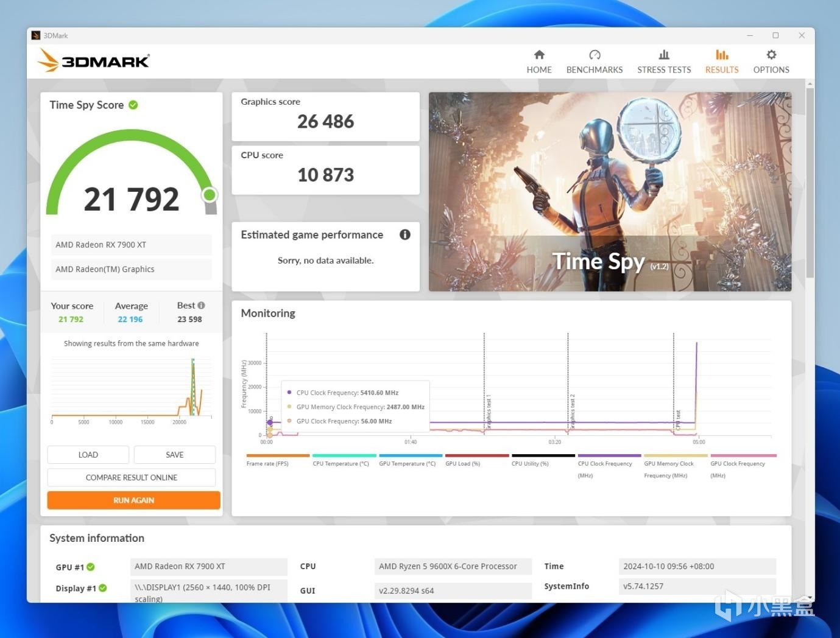Click the AMD Radeon RX 7900 XT row under the score gauge
The height and width of the screenshot is (638, 840).
click(x=132, y=245)
